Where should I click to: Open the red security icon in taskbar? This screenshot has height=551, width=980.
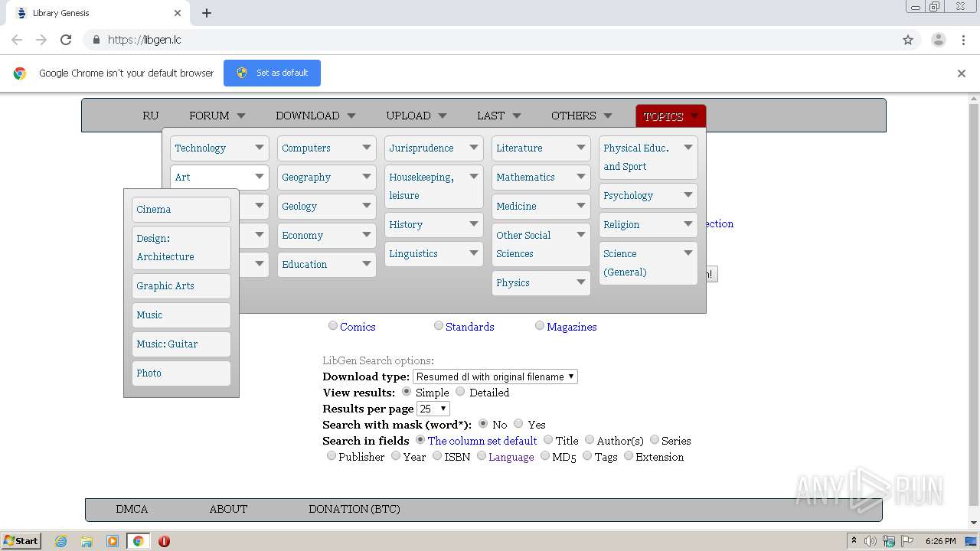tap(164, 541)
